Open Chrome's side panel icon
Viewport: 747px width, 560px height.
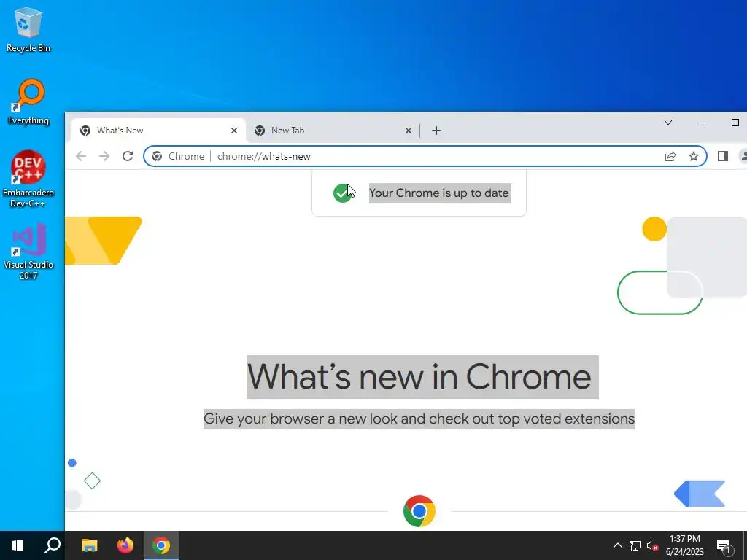click(723, 156)
